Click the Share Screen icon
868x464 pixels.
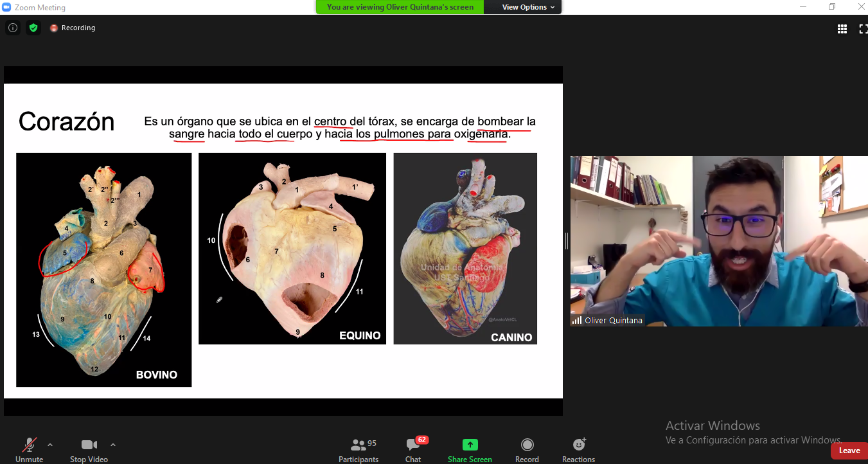coord(470,449)
